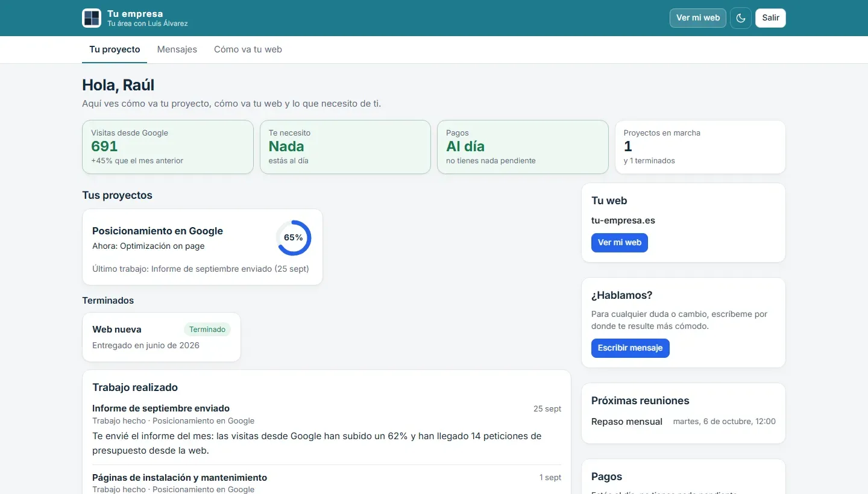Click the Trabajo realizado heading

point(135,387)
